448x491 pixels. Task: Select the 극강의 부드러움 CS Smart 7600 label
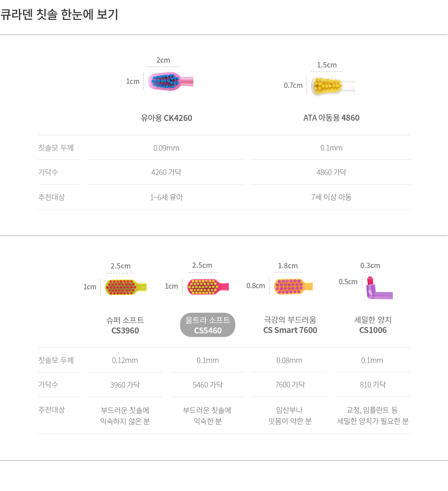[290, 325]
